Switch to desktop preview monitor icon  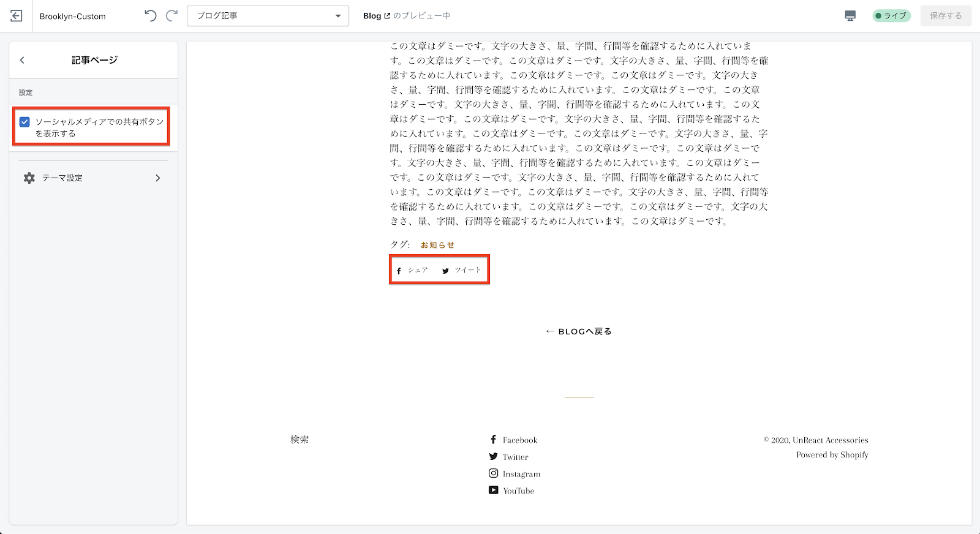point(850,16)
